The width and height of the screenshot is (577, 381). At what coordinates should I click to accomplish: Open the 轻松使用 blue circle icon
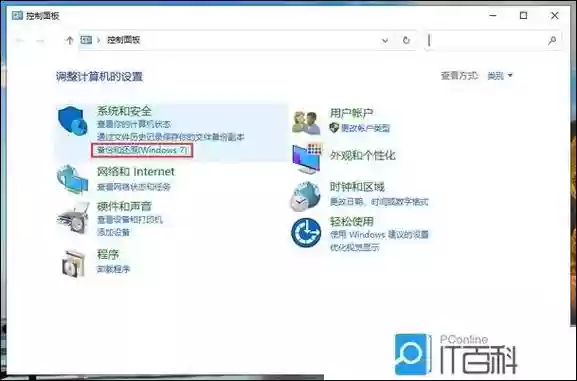pyautogui.click(x=306, y=233)
